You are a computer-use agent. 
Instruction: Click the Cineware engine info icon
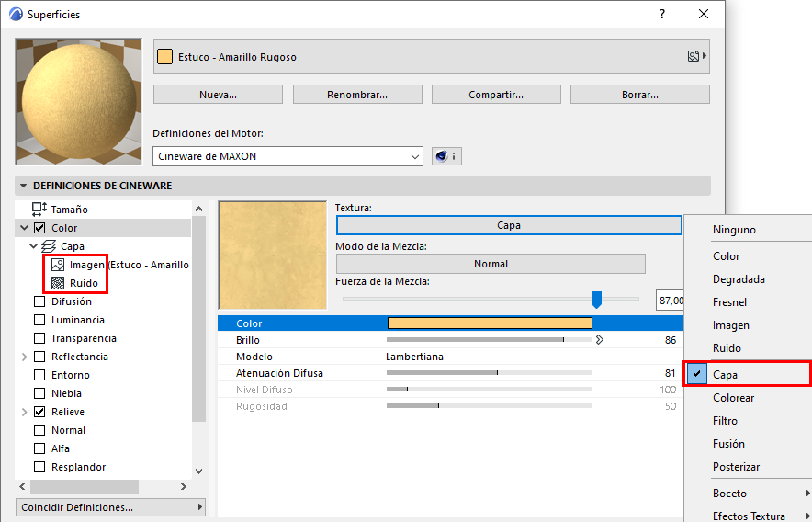[446, 156]
